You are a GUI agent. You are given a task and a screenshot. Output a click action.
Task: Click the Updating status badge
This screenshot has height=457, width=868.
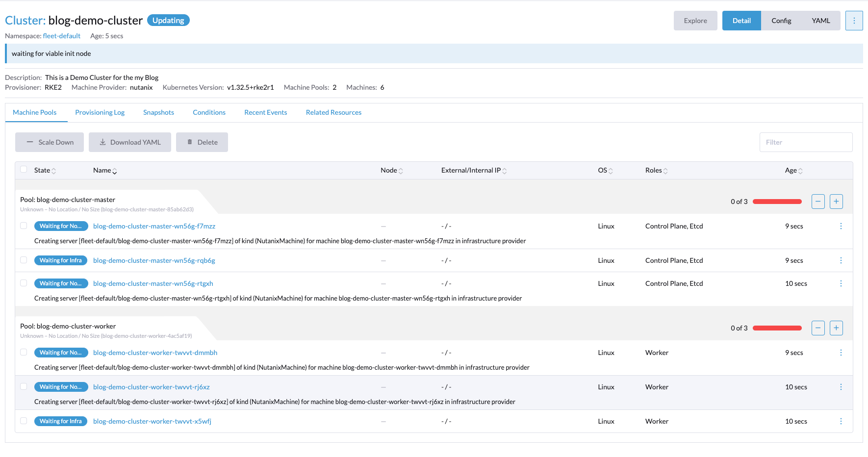click(x=168, y=20)
